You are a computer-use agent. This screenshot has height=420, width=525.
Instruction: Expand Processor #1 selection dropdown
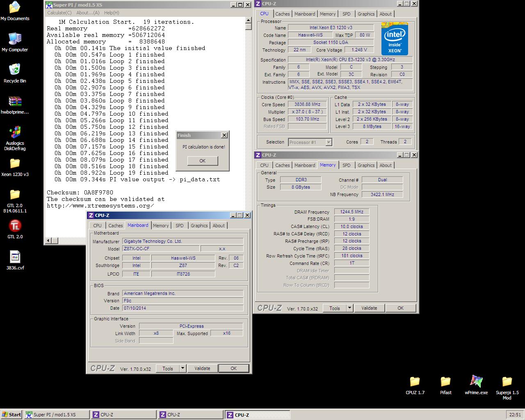(x=329, y=142)
